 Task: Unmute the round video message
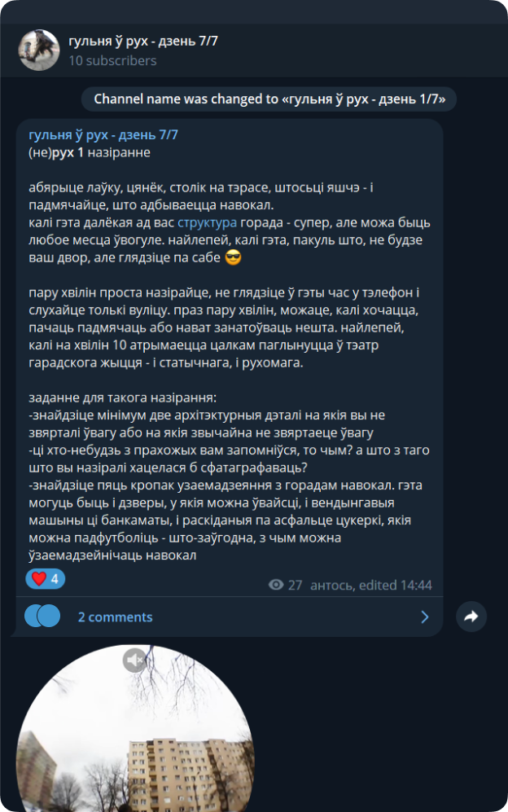134,661
